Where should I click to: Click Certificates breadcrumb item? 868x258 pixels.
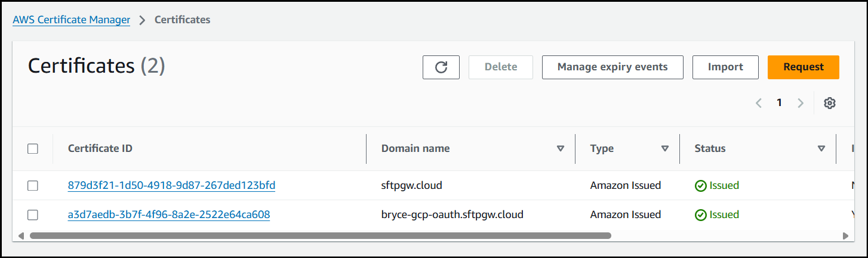pos(182,20)
